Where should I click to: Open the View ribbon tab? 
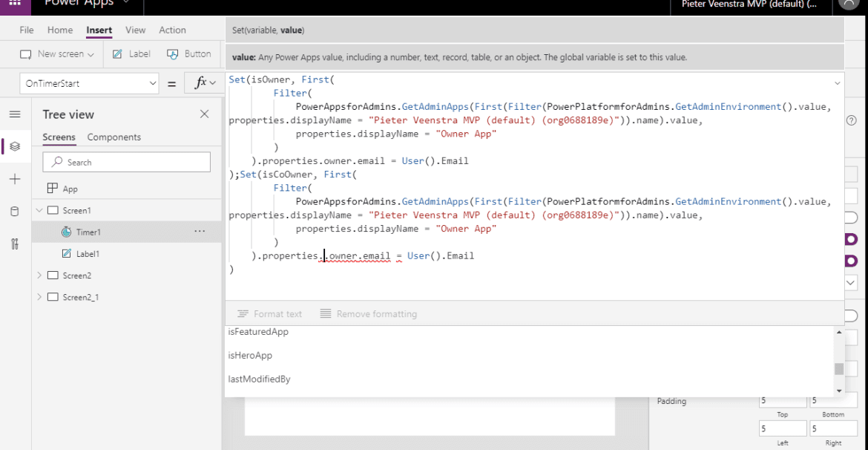(136, 30)
